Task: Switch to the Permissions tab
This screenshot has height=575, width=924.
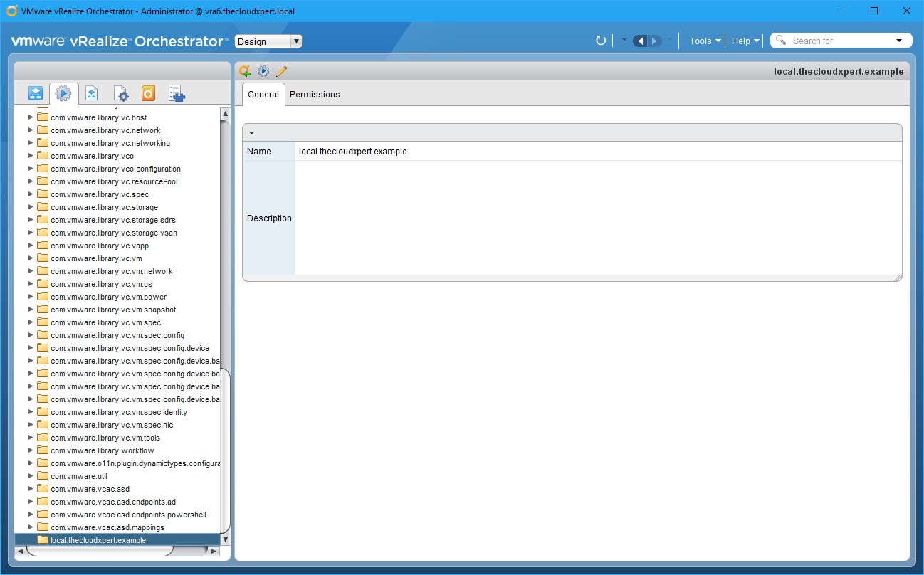Action: point(315,95)
